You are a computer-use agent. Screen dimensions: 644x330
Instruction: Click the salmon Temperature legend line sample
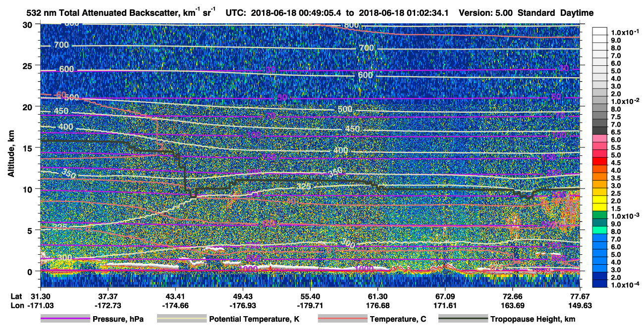click(x=343, y=319)
